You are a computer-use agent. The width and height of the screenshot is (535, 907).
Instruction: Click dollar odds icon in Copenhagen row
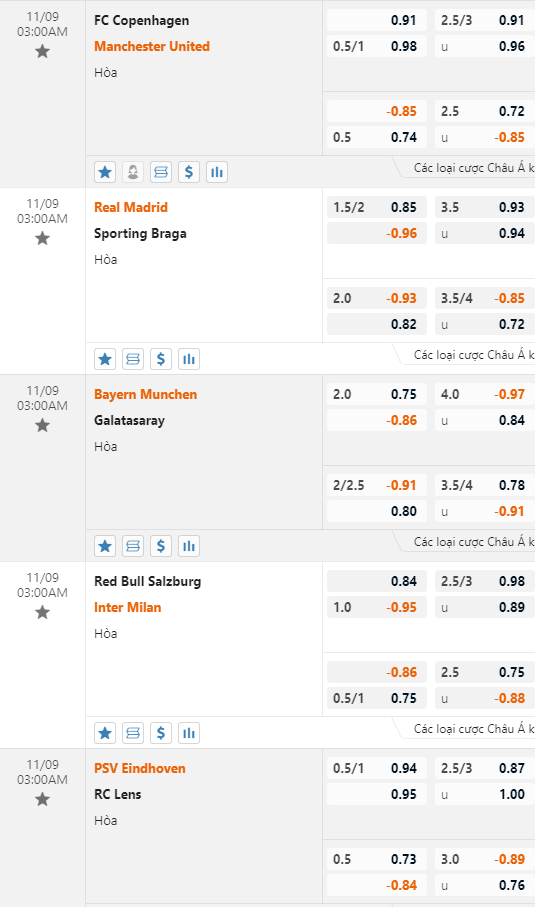pyautogui.click(x=189, y=172)
